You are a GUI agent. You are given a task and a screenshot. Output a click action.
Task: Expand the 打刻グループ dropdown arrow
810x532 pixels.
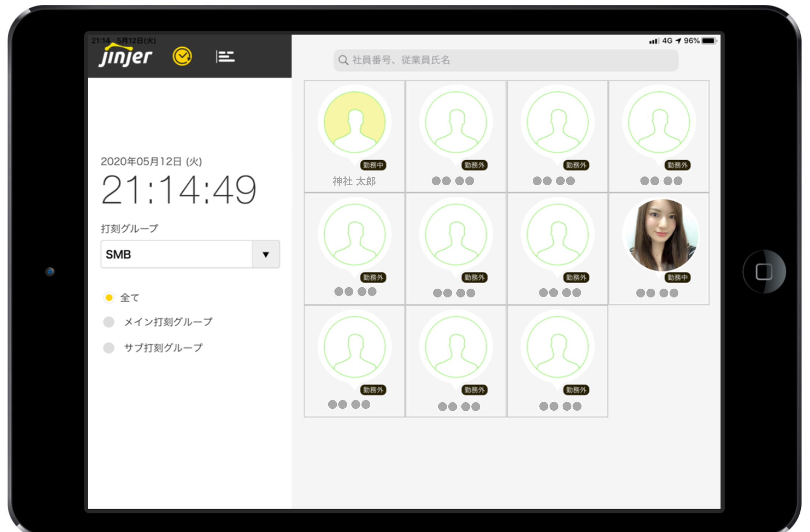(266, 254)
